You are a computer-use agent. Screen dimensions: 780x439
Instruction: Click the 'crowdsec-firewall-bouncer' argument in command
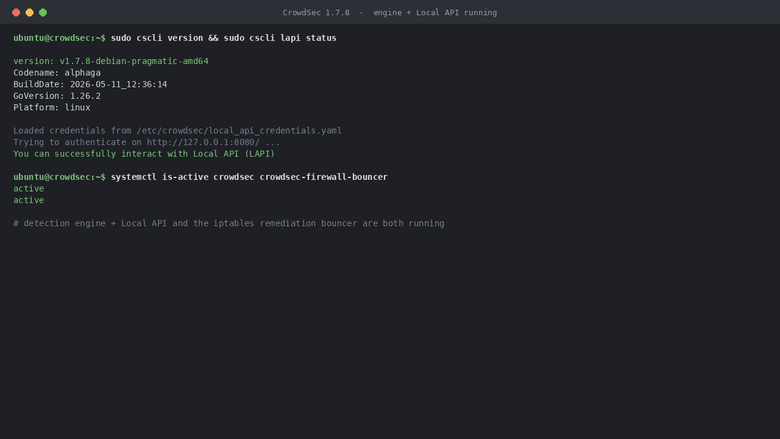[x=323, y=177]
